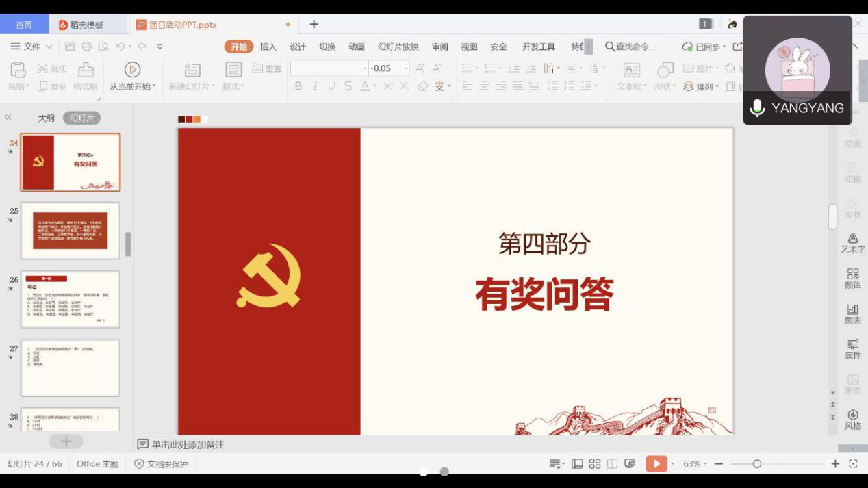Click the zoom in plus icon
868x488 pixels.
835,464
